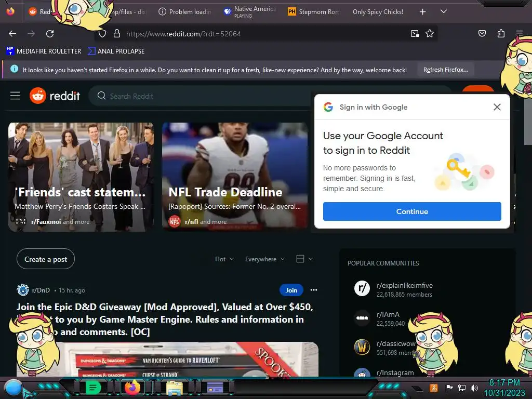The image size is (532, 399).
Task: Open tracking protection shield icon in address bar
Action: pos(102,34)
